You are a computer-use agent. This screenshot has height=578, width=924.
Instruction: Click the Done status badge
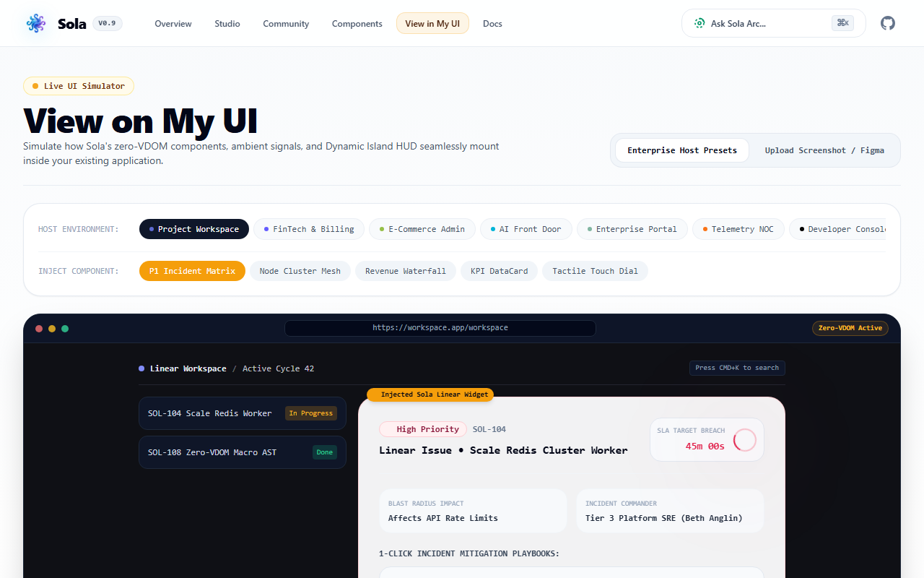pos(325,452)
